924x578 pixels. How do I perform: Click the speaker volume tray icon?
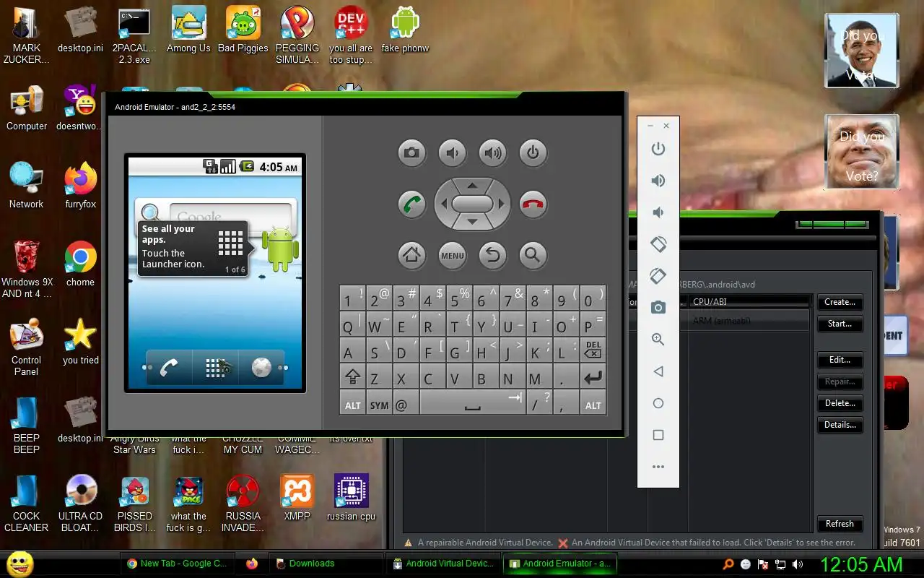pos(798,564)
